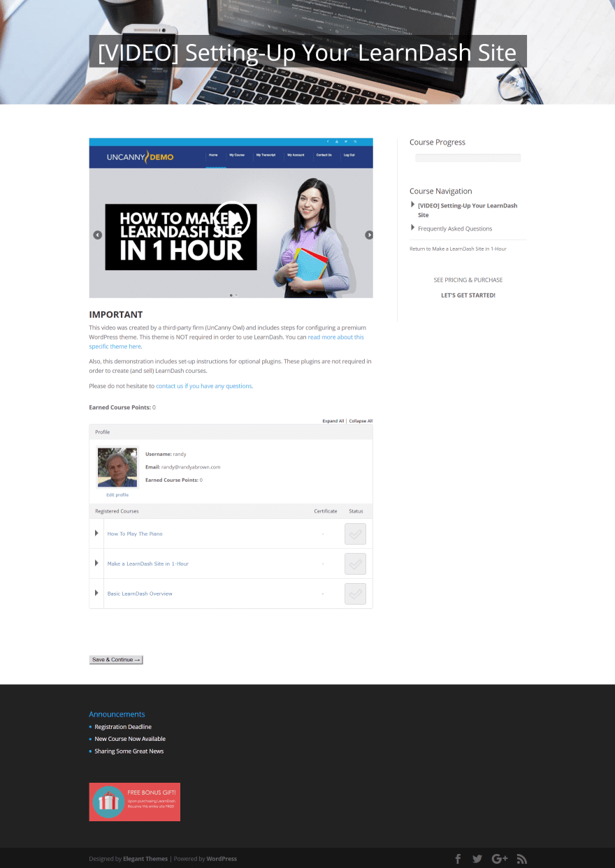Open the read more about this theme link

click(x=336, y=337)
